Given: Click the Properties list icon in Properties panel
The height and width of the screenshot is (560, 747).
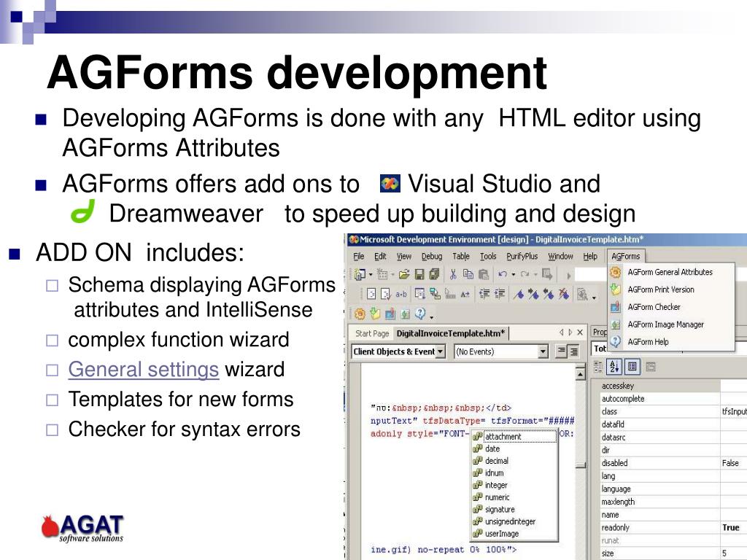Looking at the screenshot, I should 632,366.
